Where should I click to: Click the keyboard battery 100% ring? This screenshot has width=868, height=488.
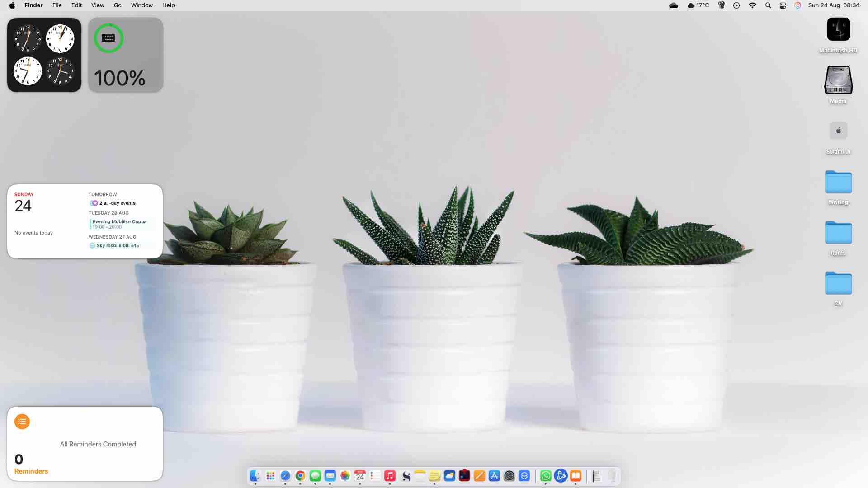pyautogui.click(x=108, y=38)
